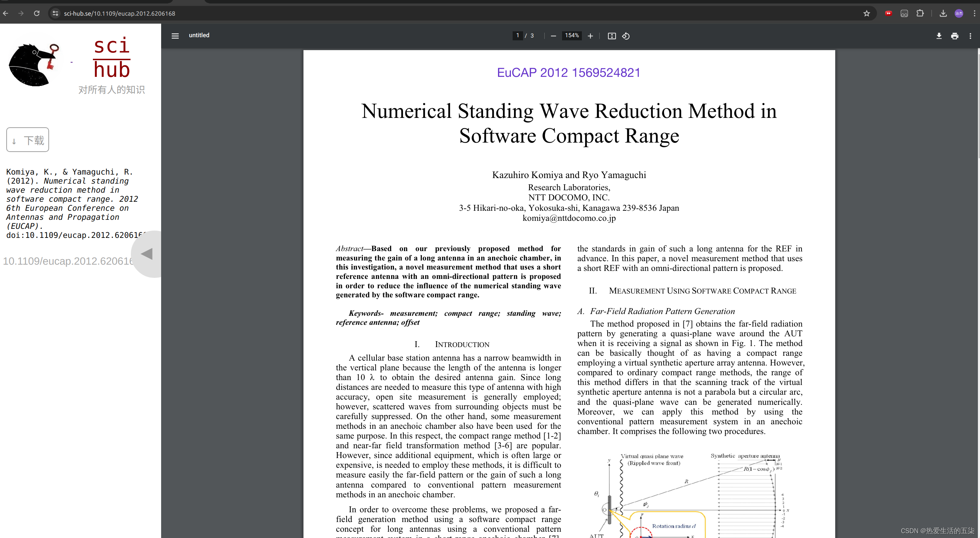
Task: Click the PDF zoom out minus button
Action: click(x=553, y=36)
